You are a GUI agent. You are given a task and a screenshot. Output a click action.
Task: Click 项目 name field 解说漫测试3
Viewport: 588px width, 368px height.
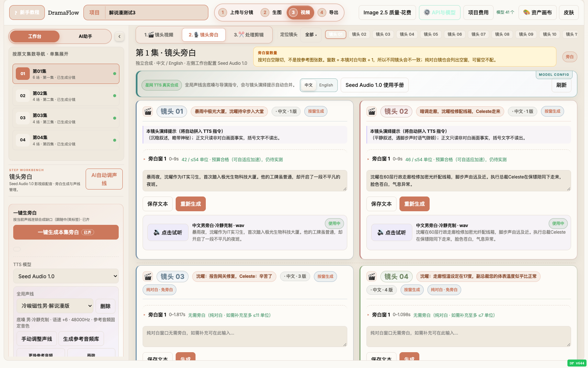tap(157, 13)
